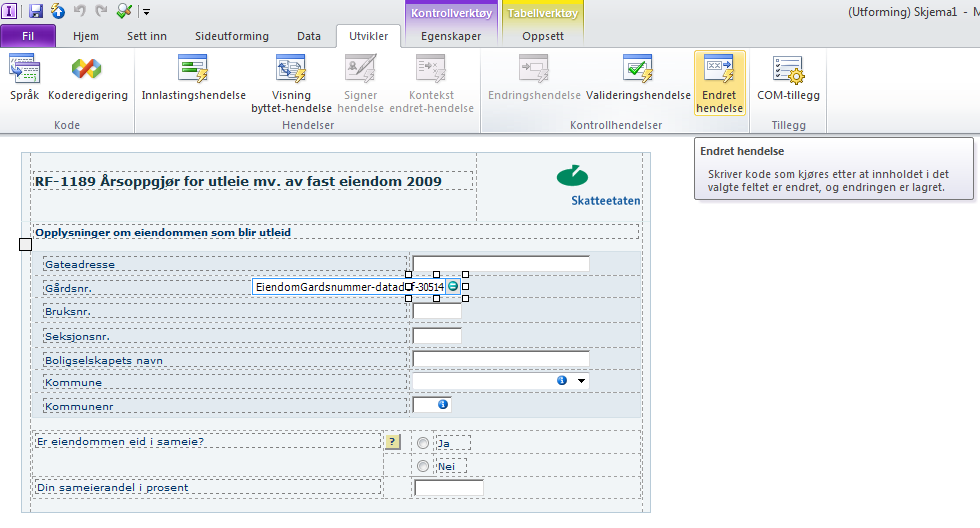Click the Din sameierandel i prosent field
Viewport: 980px width, 528px height.
[449, 487]
